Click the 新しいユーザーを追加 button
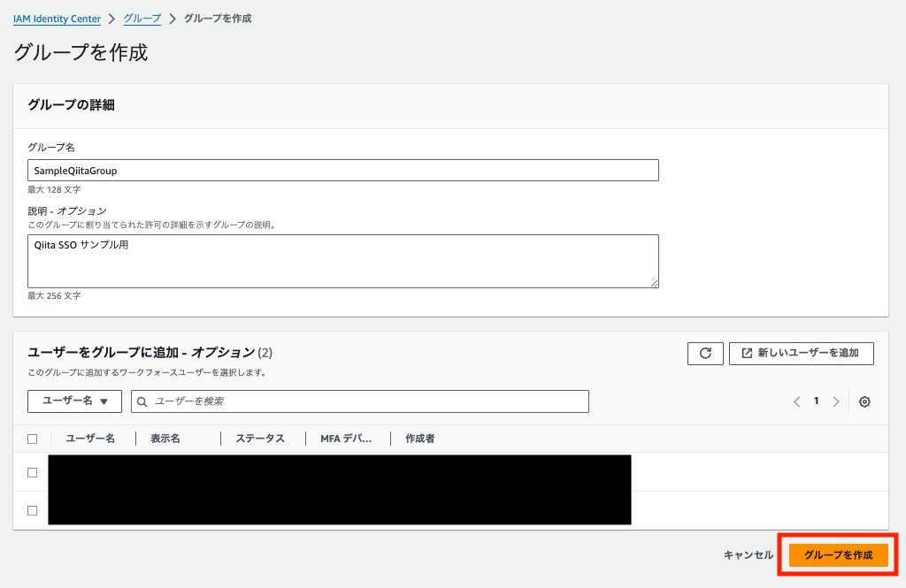Image resolution: width=906 pixels, height=588 pixels. pyautogui.click(x=801, y=353)
